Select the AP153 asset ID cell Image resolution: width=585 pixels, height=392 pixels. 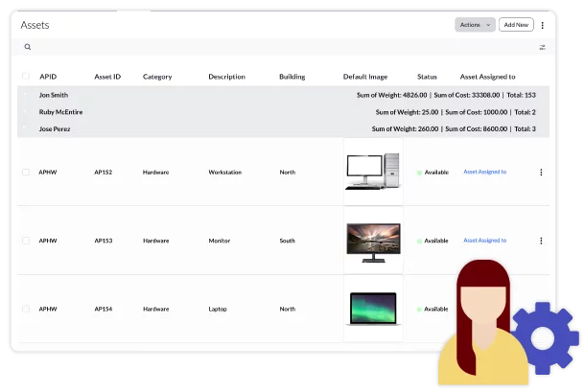click(104, 241)
